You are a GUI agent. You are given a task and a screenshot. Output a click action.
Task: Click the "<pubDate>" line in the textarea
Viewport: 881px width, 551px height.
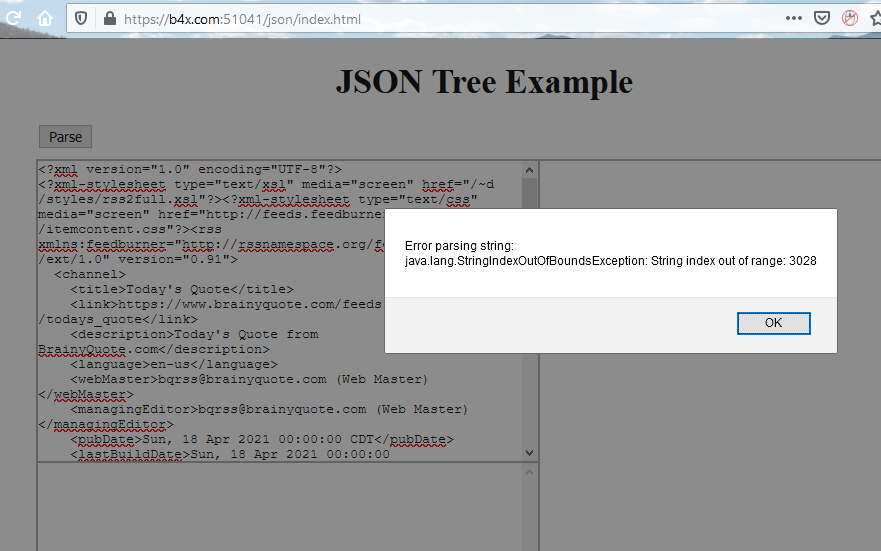coord(262,439)
